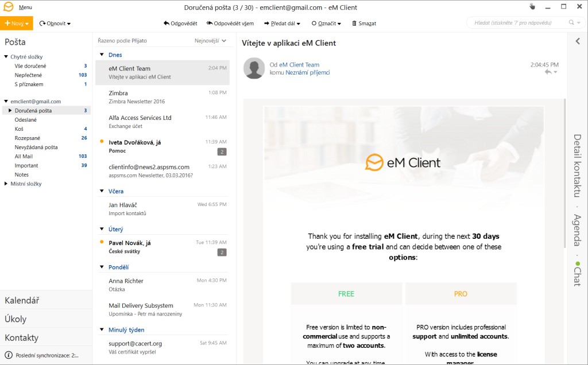
Task: Open the Jan Hlaváč Import kontaktů message
Action: [x=163, y=209]
